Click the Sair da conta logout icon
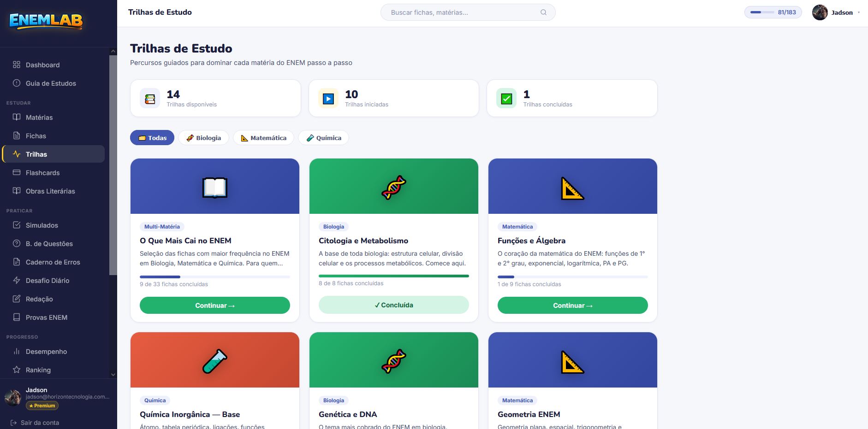868x429 pixels. [x=12, y=423]
